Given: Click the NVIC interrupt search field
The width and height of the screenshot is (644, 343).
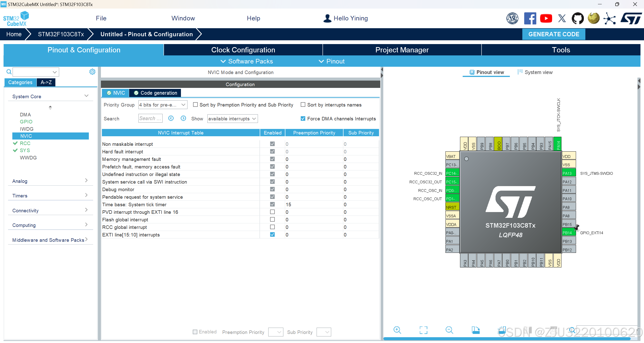Looking at the screenshot, I should coord(150,118).
